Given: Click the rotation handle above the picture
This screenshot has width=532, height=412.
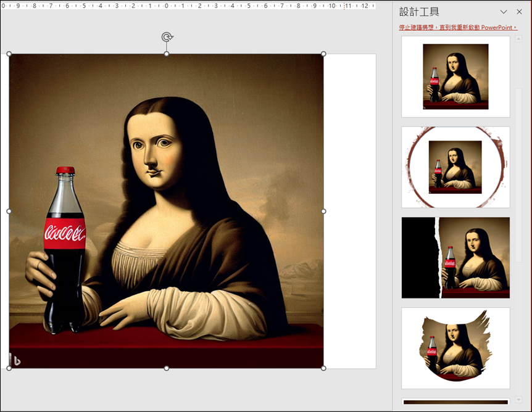Looking at the screenshot, I should 167,37.
